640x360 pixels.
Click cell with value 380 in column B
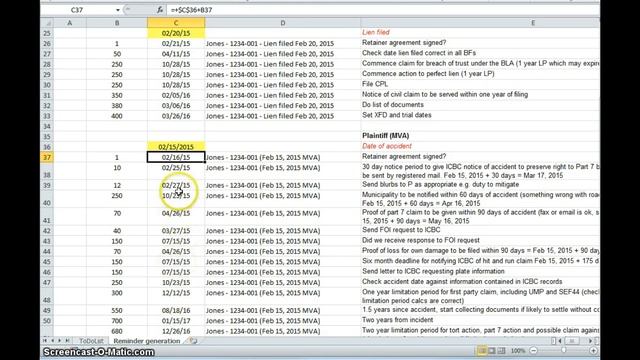point(117,106)
